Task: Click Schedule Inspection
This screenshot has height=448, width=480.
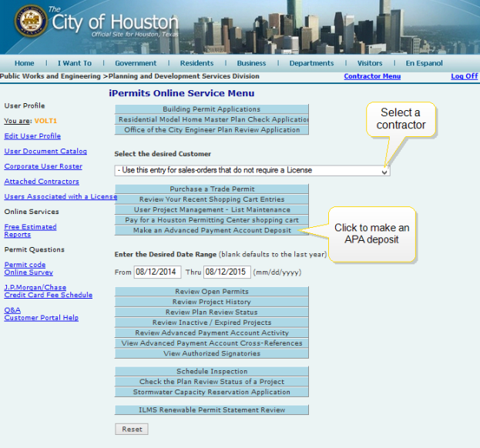Action: click(x=212, y=371)
